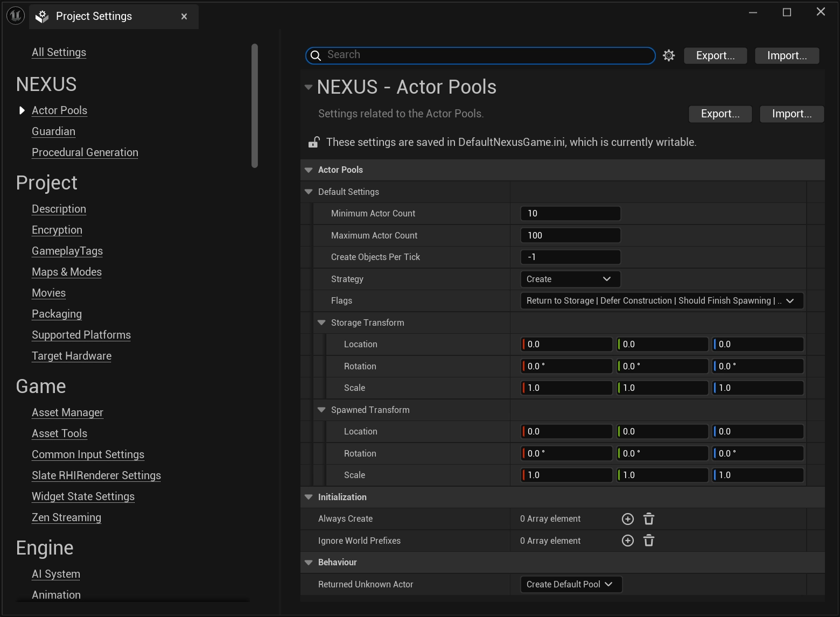Add element to Ignore World Prefixes

(627, 541)
